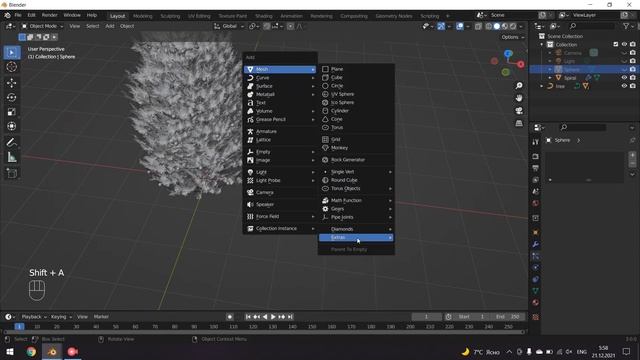Choose UV Sphere from Mesh submenu

(356, 94)
